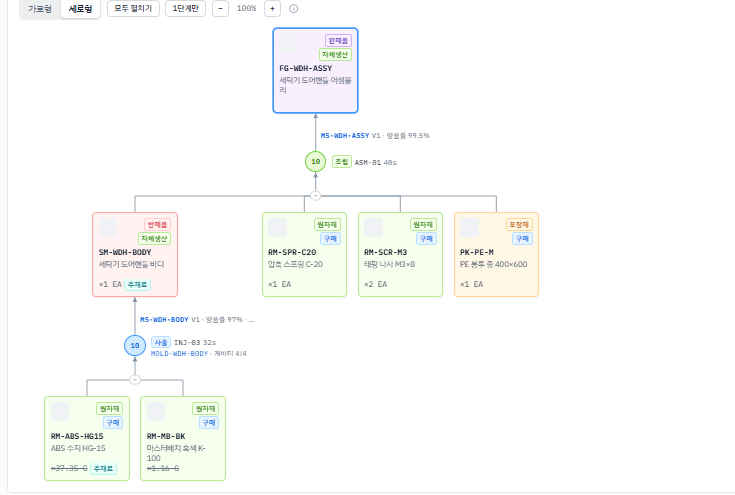
Task: Open the MS-WDH-ASSY routing link
Action: [345, 135]
